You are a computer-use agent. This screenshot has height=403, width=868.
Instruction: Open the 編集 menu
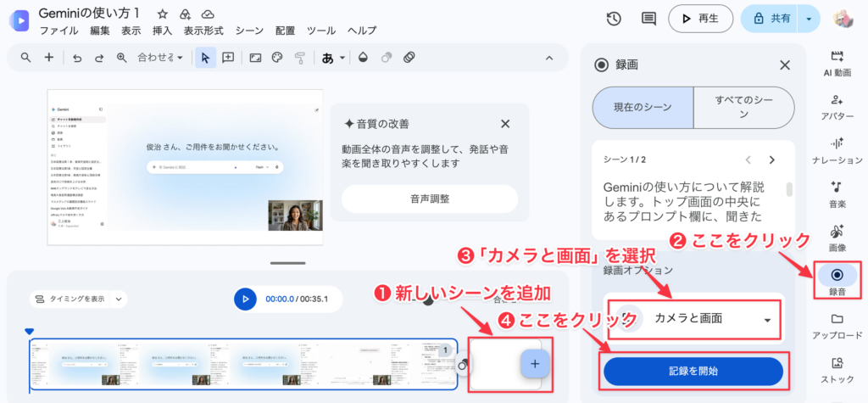tap(100, 31)
